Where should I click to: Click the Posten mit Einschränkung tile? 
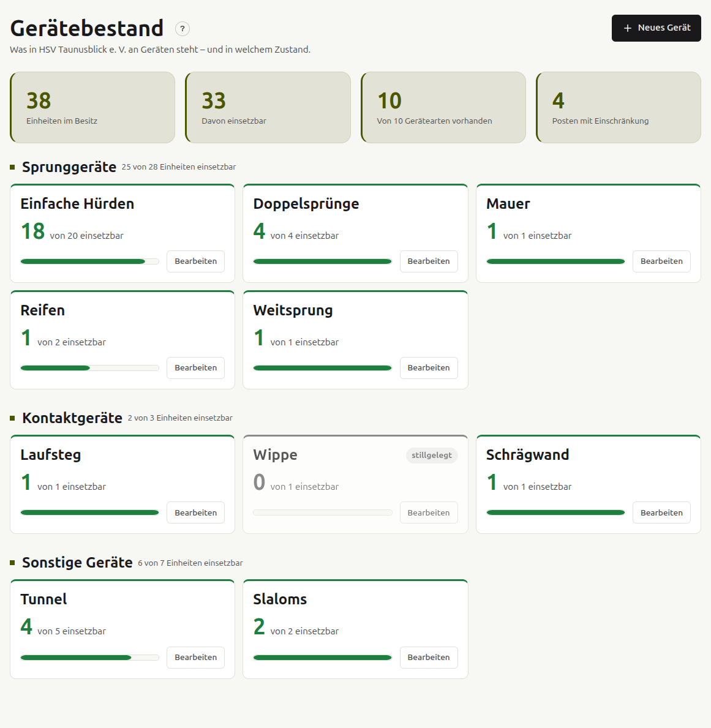(618, 107)
